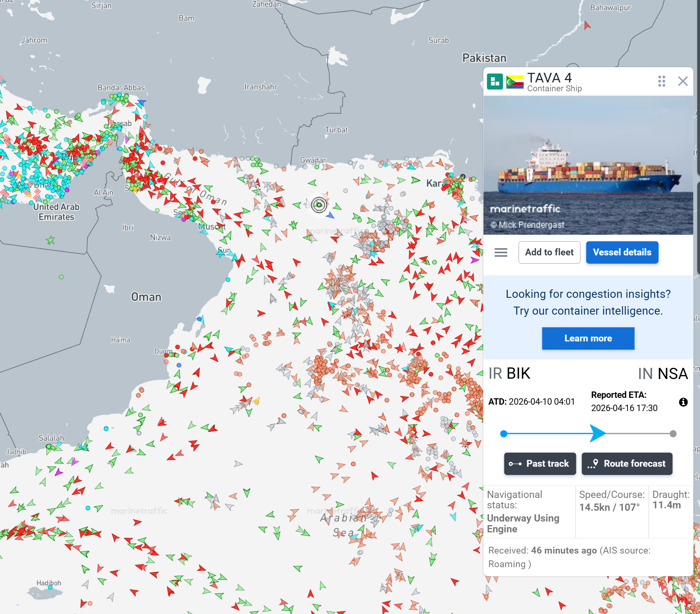Viewport: 700px width, 614px height.
Task: Click the Hadiboh label on Socotra island
Action: 49,583
